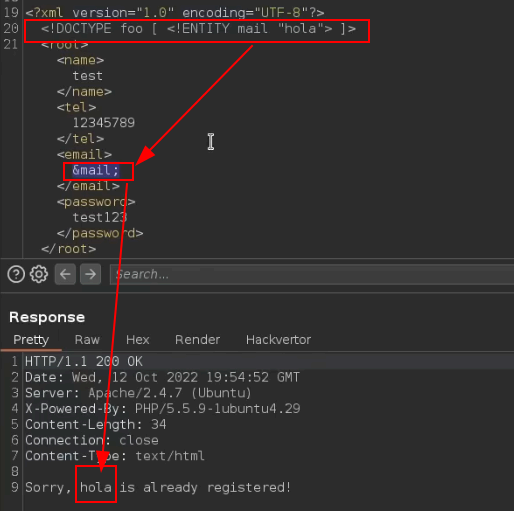514x511 pixels.
Task: Switch to the Pretty response tab
Action: click(x=31, y=340)
